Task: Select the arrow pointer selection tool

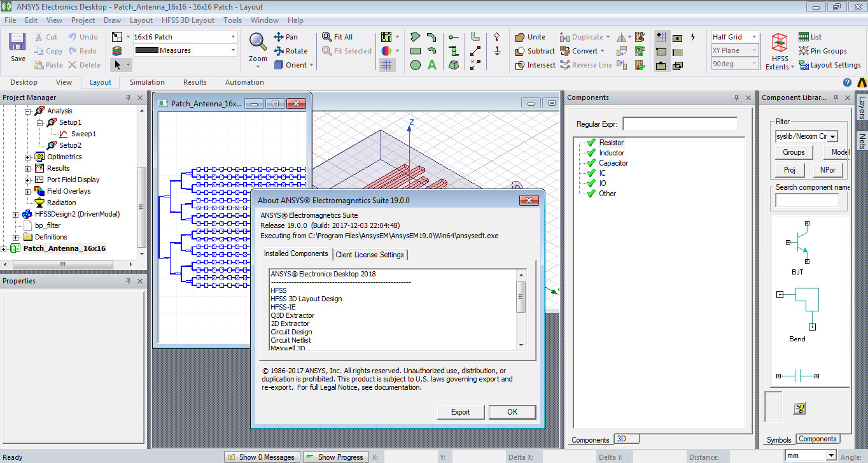Action: click(118, 65)
